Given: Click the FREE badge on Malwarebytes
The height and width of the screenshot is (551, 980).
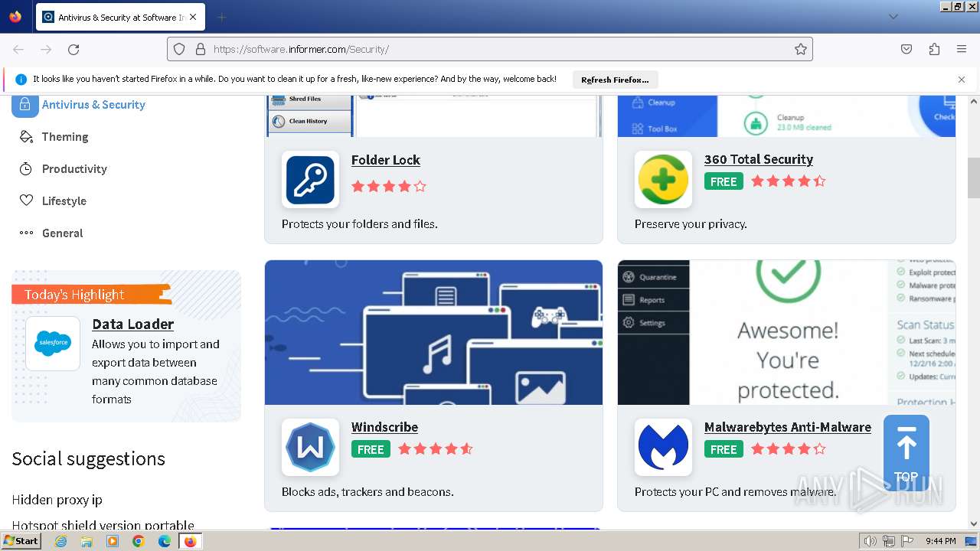Looking at the screenshot, I should tap(724, 449).
